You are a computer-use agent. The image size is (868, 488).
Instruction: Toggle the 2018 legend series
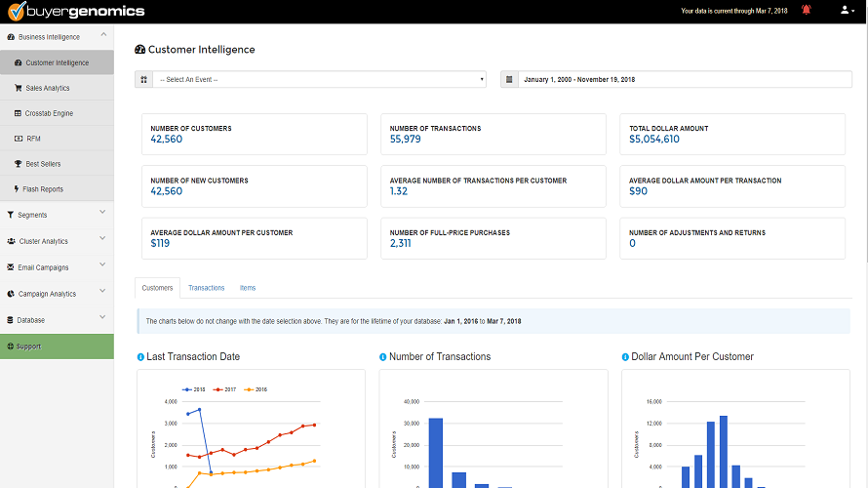coord(194,389)
